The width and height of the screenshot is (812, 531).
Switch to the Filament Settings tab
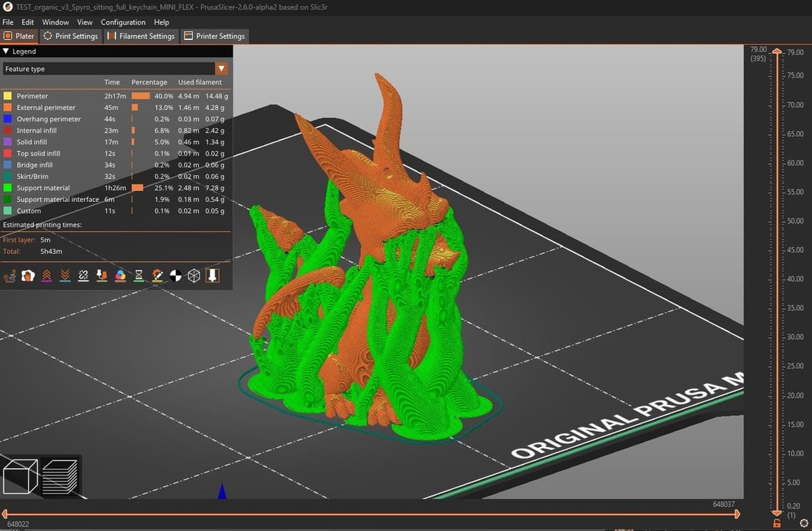coord(141,36)
